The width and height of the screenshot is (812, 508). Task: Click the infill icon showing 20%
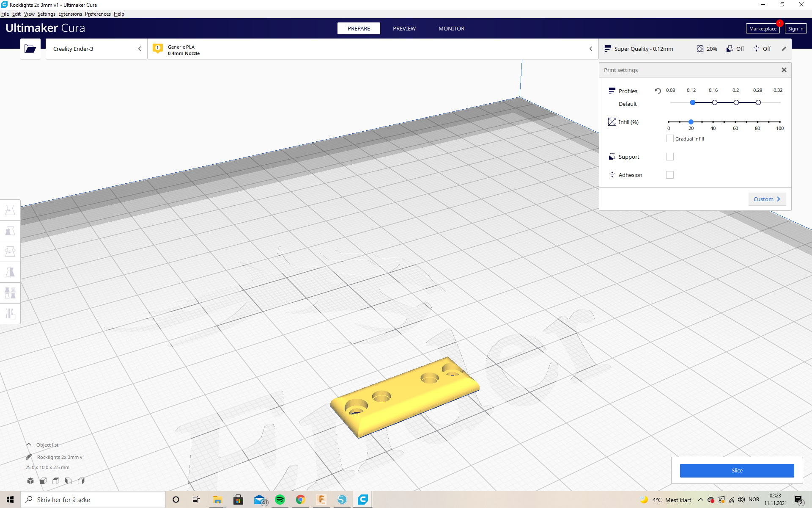click(x=700, y=49)
